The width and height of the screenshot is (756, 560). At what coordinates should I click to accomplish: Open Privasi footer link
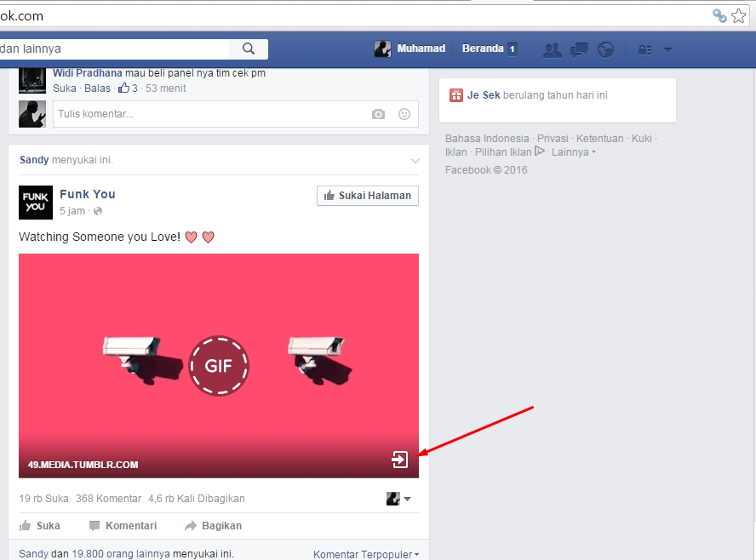pos(553,139)
